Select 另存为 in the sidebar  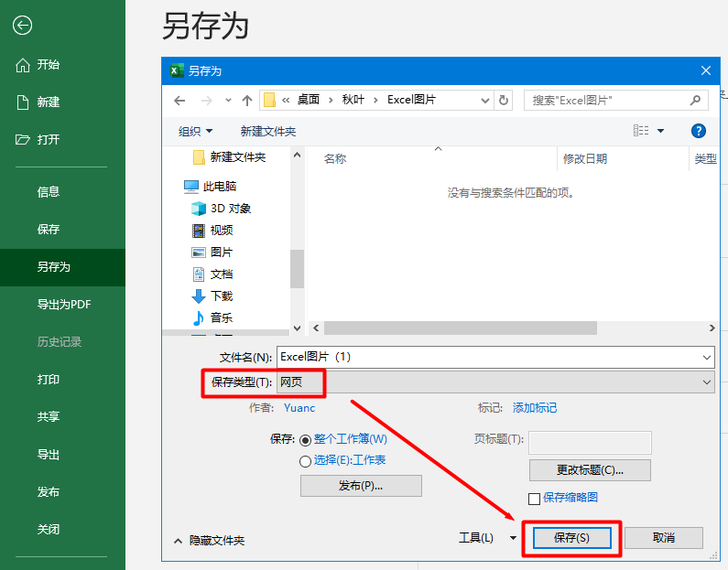point(62,267)
